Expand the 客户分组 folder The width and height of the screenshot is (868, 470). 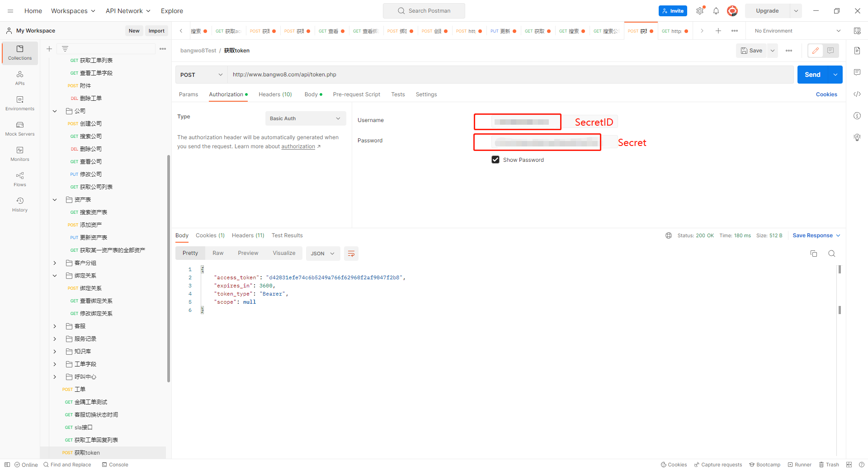[x=55, y=263]
